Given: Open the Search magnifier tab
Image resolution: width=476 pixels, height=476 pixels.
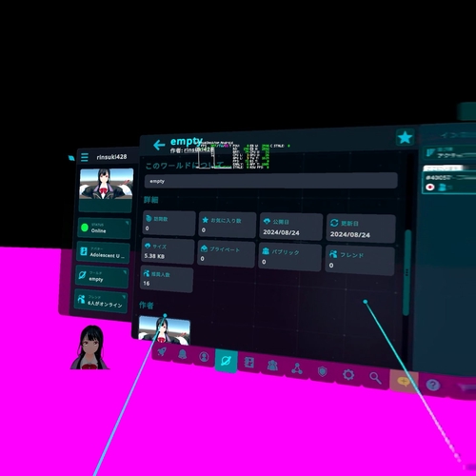Looking at the screenshot, I should pos(375,378).
